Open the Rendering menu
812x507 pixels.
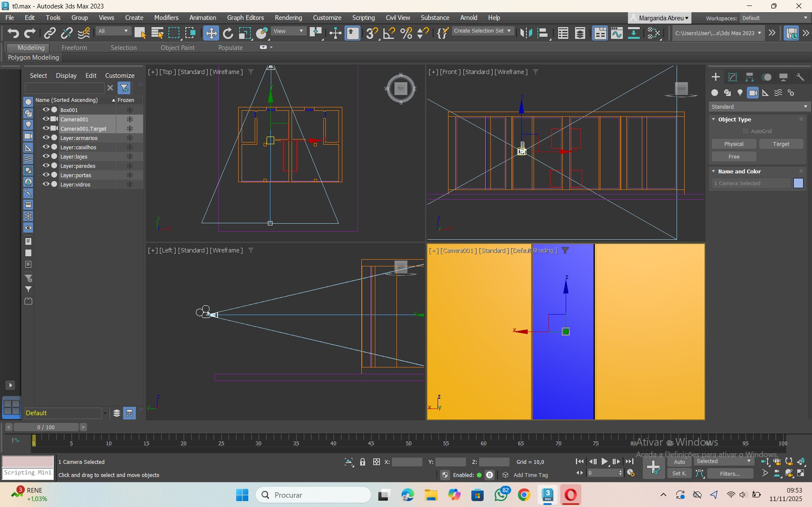288,18
